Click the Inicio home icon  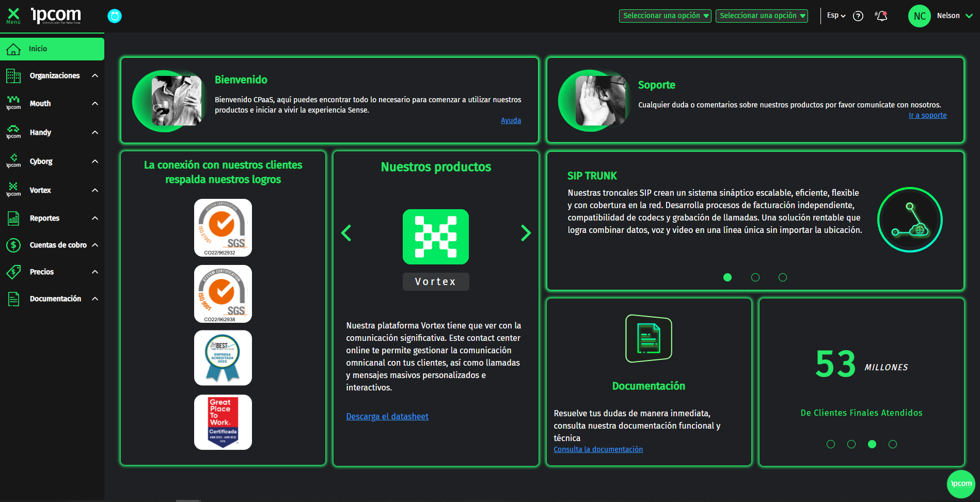click(x=13, y=49)
